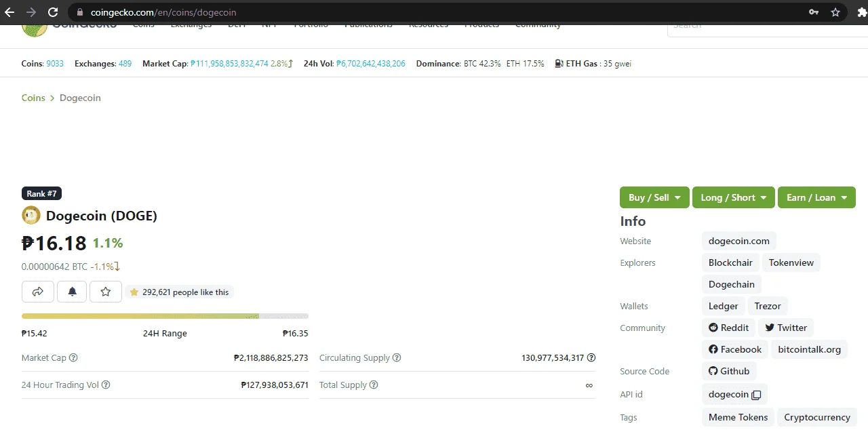
Task: Set a price alert with bell icon
Action: tap(72, 292)
